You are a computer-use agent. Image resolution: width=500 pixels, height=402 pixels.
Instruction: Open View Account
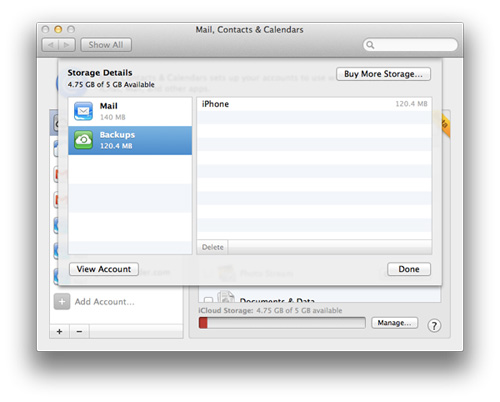pos(104,269)
